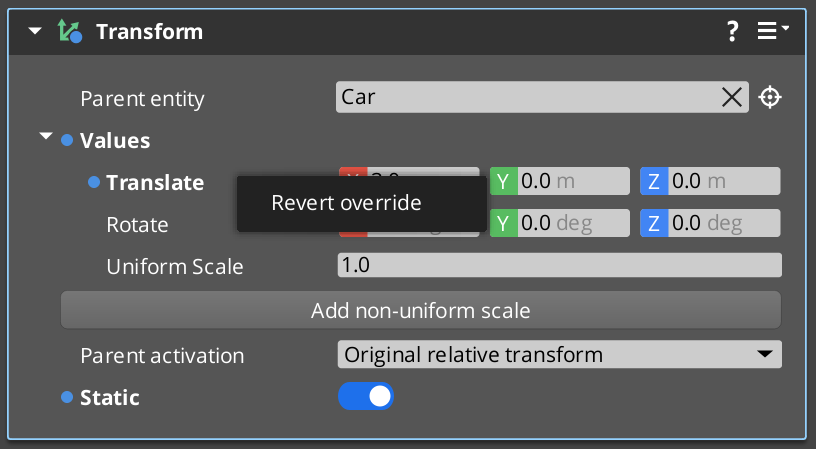This screenshot has width=816, height=449.
Task: Collapse the Transform component header arrow
Action: 36,32
